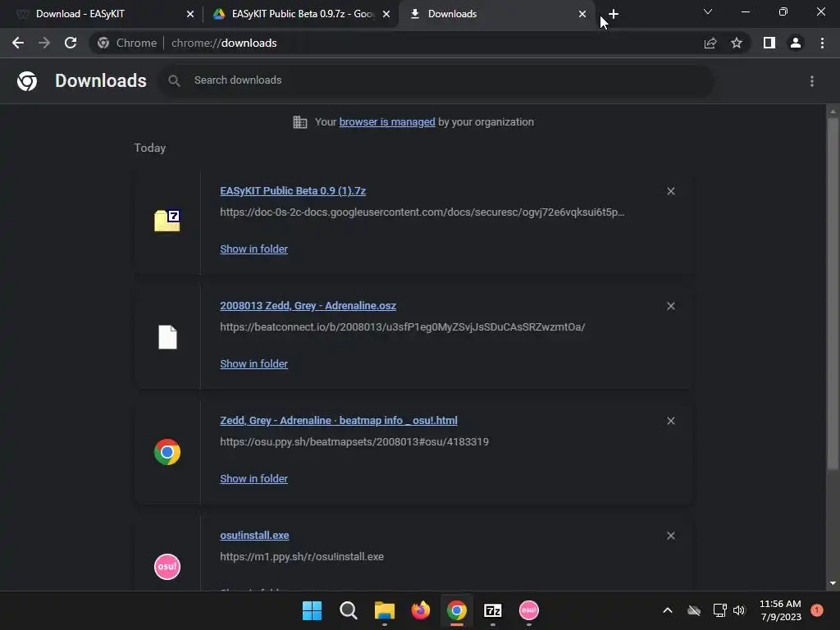Click the scrollbar up arrow
Viewport: 840px width, 630px height.
click(833, 112)
